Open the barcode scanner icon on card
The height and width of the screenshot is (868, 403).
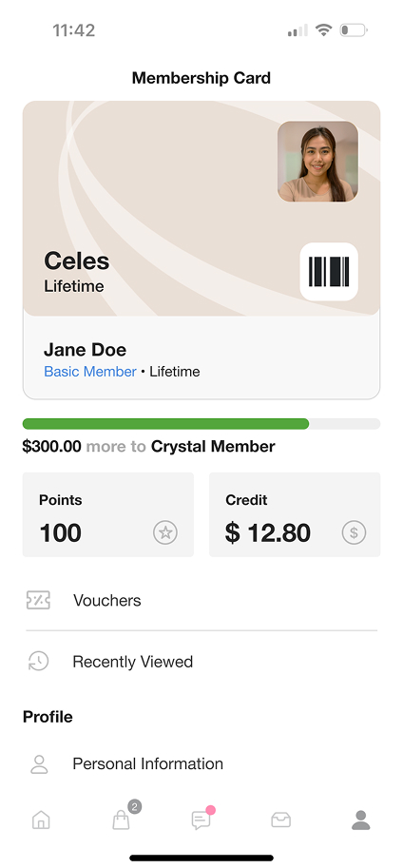coord(329,272)
